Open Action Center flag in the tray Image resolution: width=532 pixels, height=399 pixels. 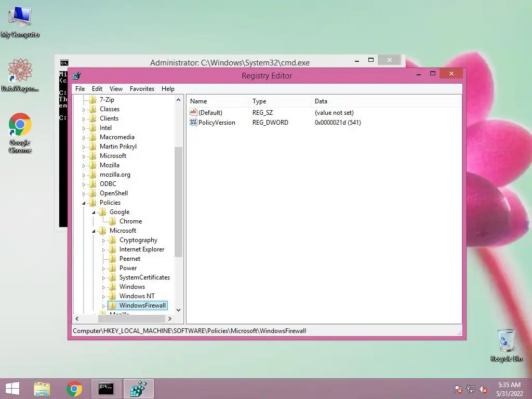point(458,389)
